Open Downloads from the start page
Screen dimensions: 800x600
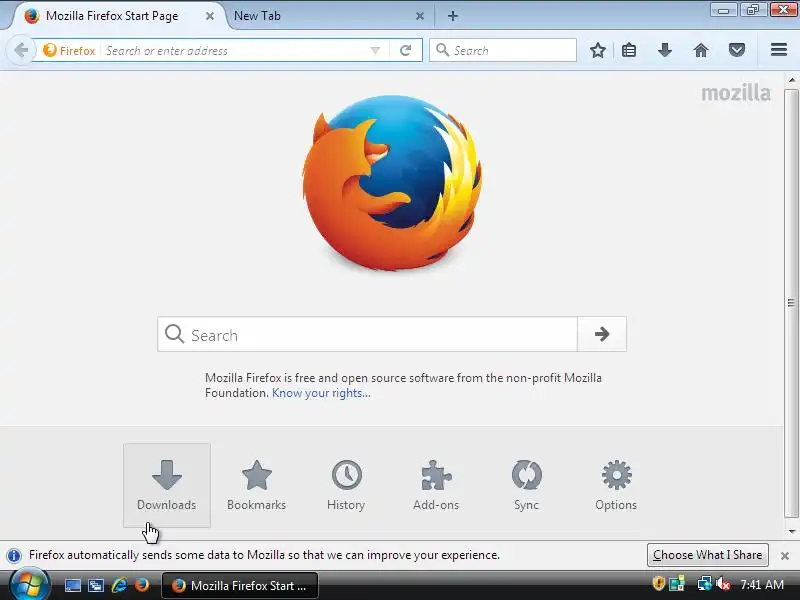coord(167,485)
